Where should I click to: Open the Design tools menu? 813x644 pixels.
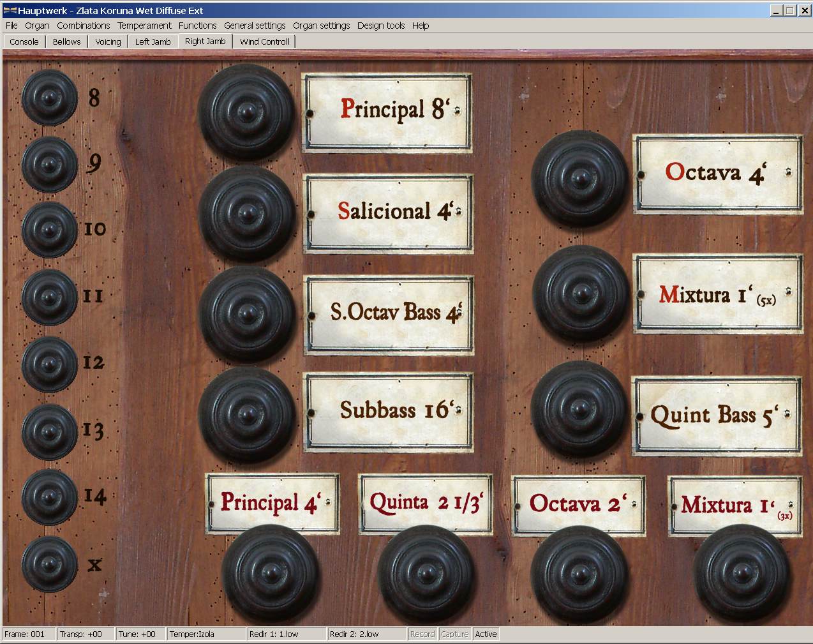tap(381, 26)
